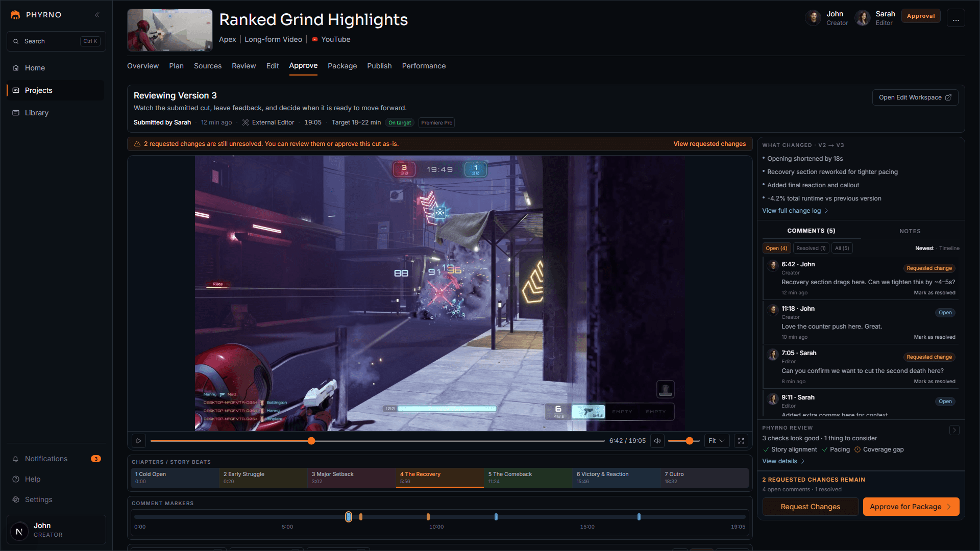
Task: Open Settings from the sidebar
Action: click(x=56, y=499)
